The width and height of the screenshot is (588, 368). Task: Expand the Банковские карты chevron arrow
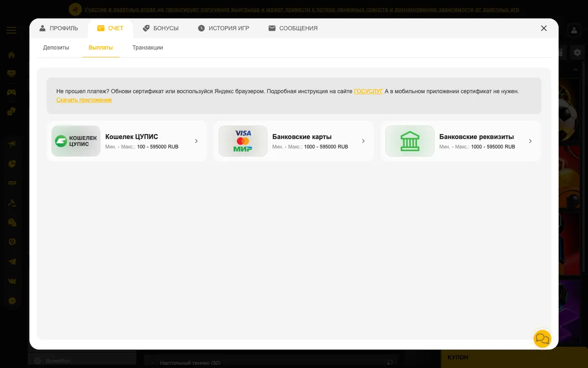pos(363,141)
